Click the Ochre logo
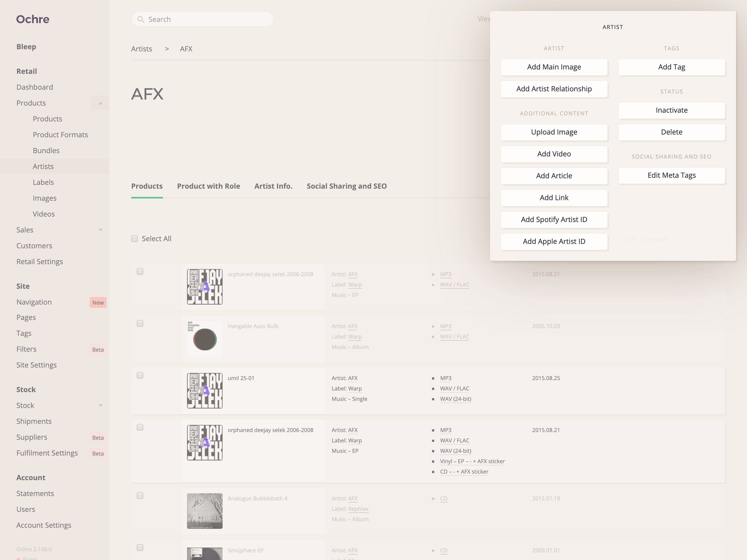747x560 pixels. [x=33, y=19]
